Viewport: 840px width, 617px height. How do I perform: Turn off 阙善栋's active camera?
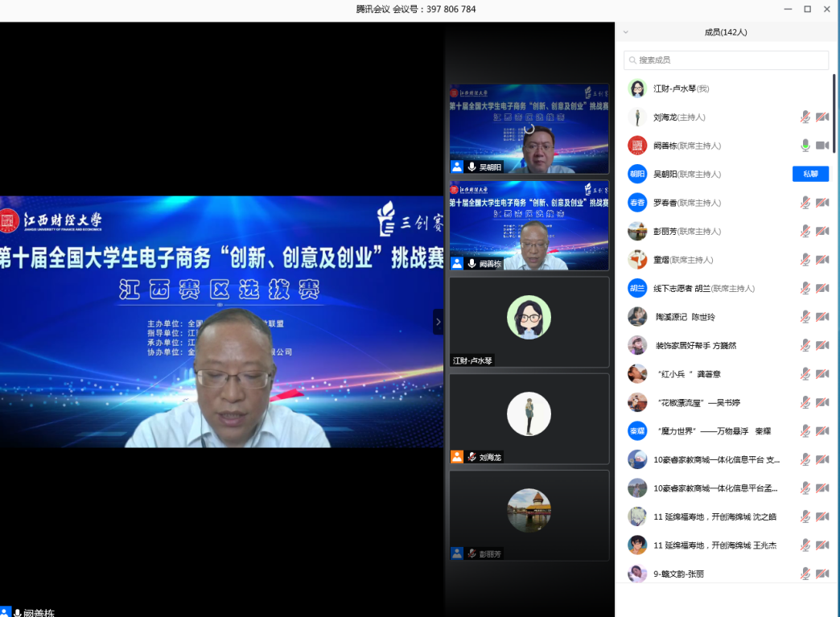(x=822, y=145)
